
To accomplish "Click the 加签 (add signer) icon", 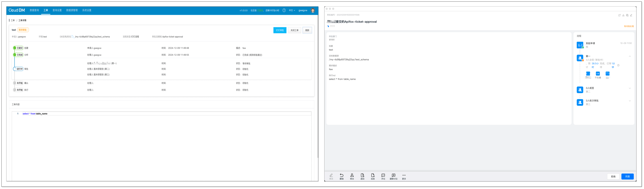I will click(x=373, y=175).
